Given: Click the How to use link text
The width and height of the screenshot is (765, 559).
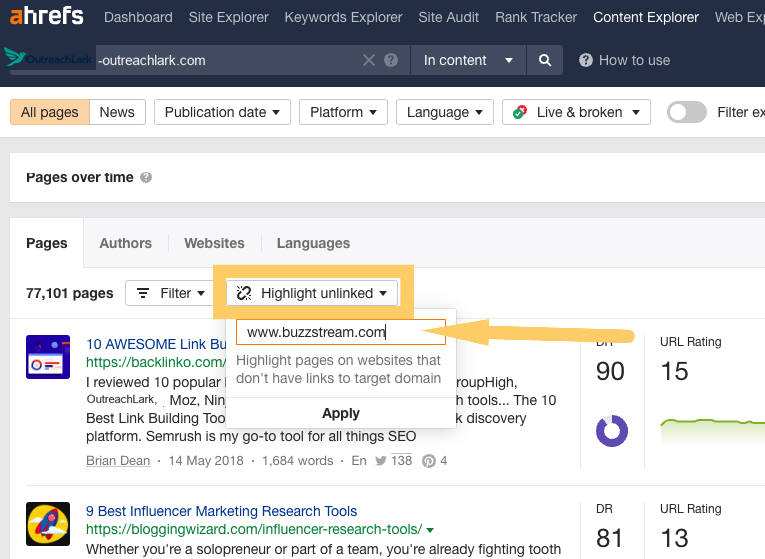Looking at the screenshot, I should tap(634, 60).
